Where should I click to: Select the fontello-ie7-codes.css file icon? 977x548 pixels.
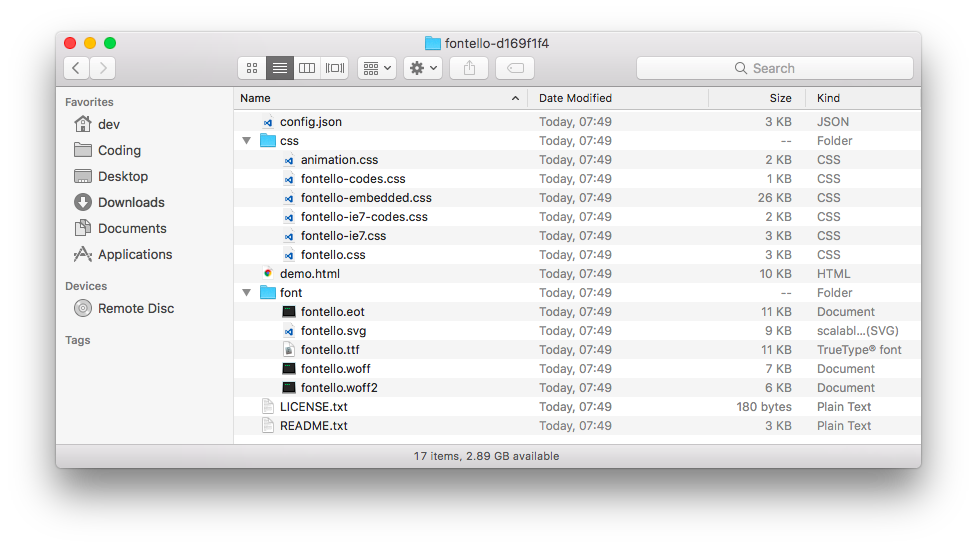pyautogui.click(x=288, y=217)
